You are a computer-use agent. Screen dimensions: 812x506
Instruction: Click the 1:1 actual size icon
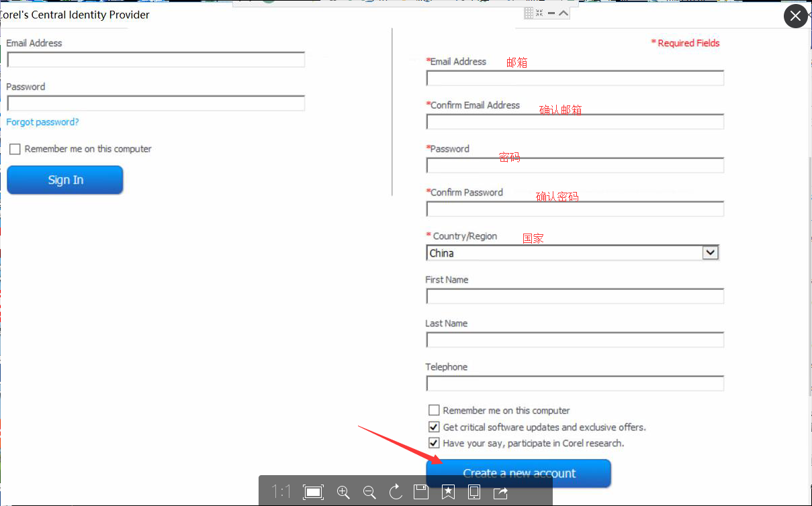pyautogui.click(x=281, y=492)
